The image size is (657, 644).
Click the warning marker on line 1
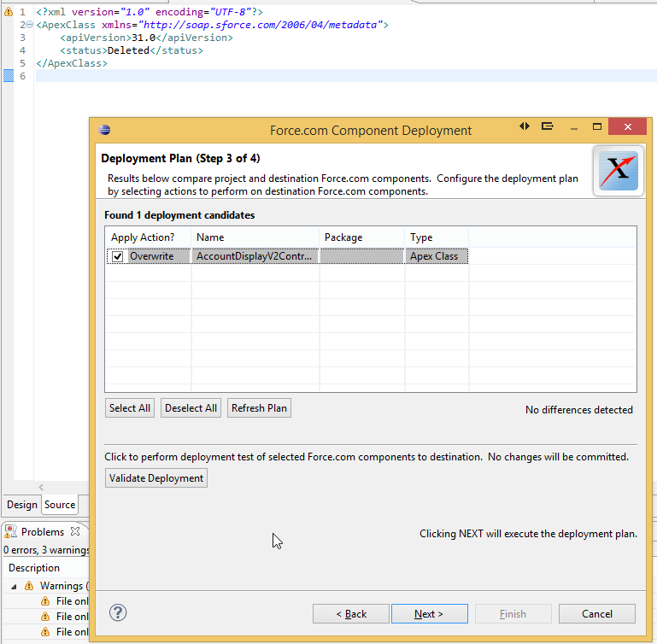click(x=9, y=12)
